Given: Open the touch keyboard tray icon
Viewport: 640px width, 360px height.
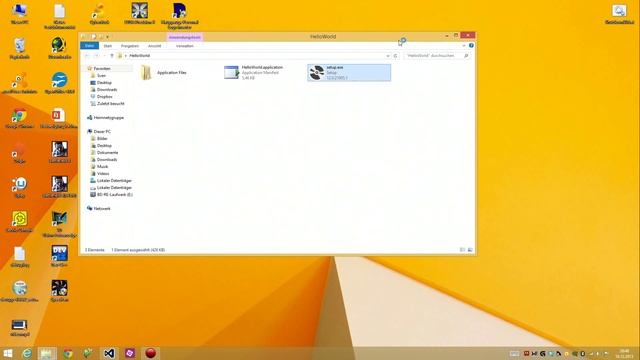Looking at the screenshot, I should point(514,354).
